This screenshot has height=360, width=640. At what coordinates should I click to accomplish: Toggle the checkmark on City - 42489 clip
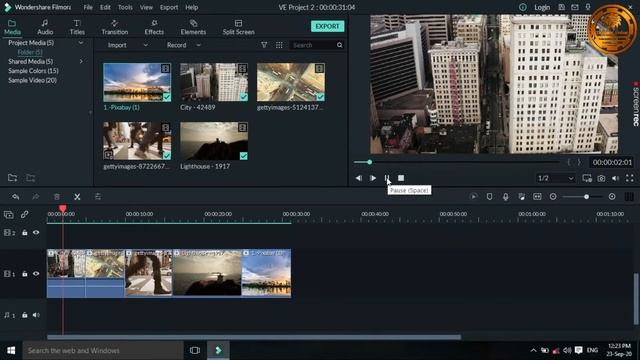coord(244,97)
